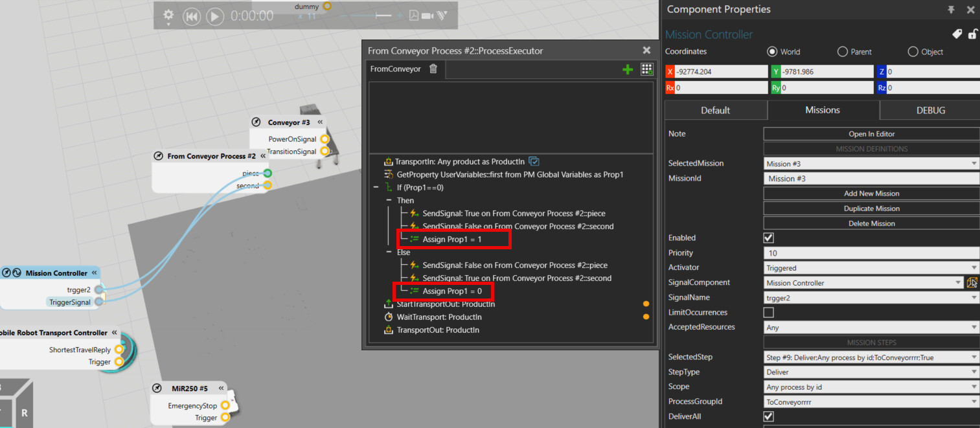Pick SignalComponent using the selector icon
This screenshot has width=980, height=428.
972,282
